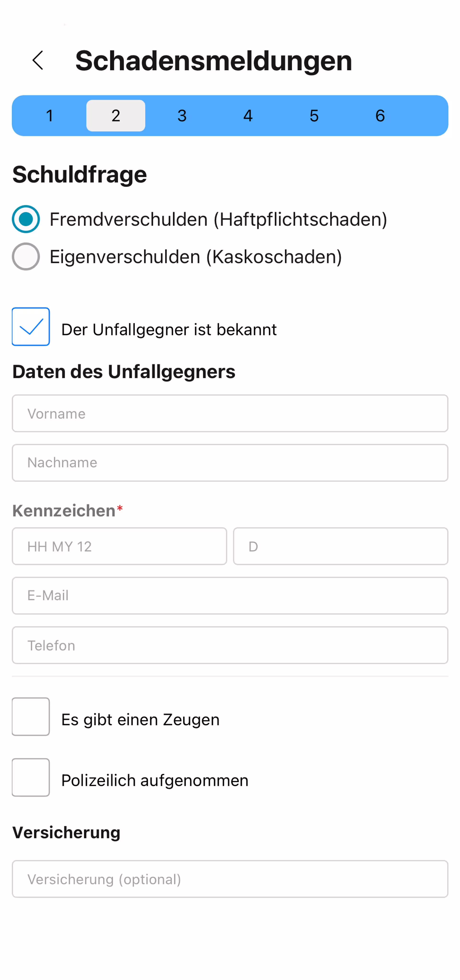Select the Telefon input field
Viewport: 460px width, 980px height.
point(230,645)
